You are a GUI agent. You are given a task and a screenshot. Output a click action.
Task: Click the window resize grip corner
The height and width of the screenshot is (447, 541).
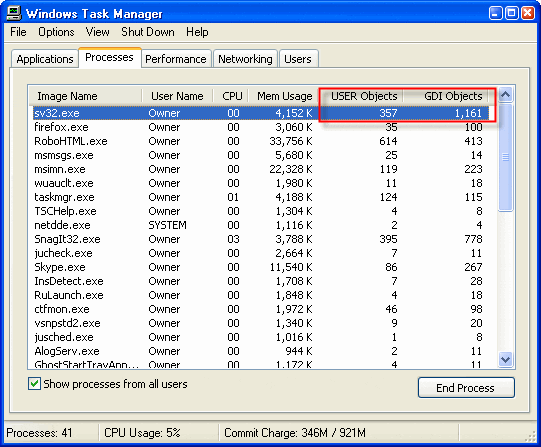531,436
